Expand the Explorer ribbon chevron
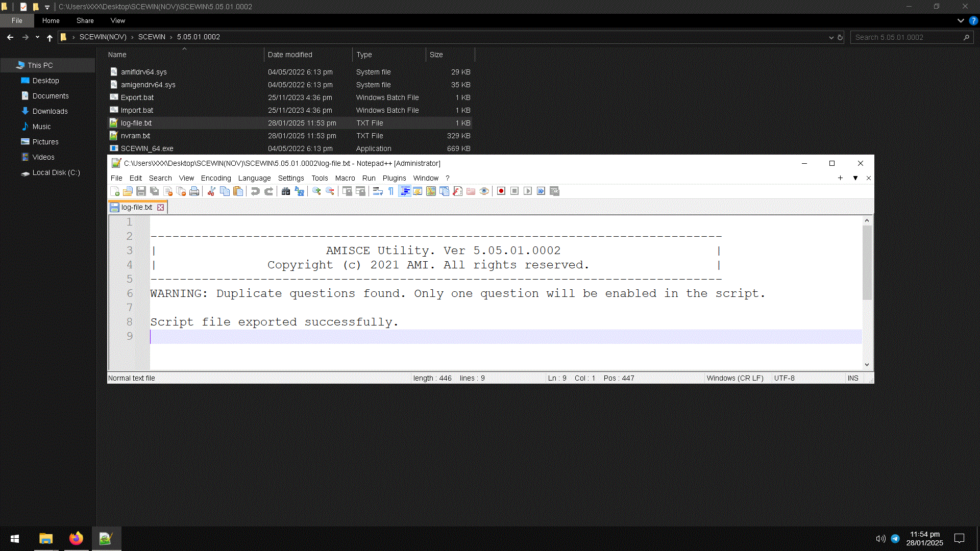 (961, 21)
